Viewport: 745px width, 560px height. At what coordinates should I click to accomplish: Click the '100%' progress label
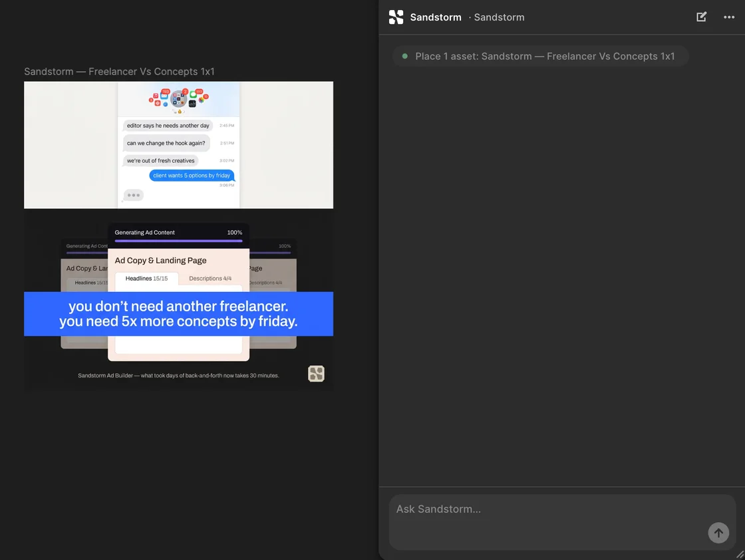[x=235, y=232]
